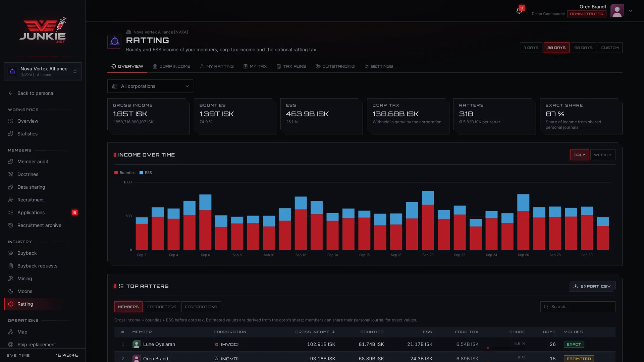
Task: Toggle the ESS legend swatch
Action: pos(141,173)
